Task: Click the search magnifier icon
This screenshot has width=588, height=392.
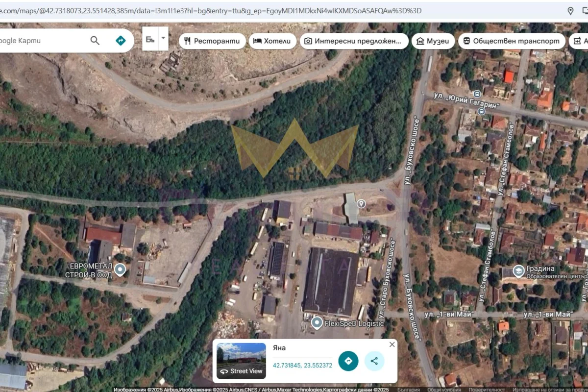Action: pyautogui.click(x=95, y=41)
